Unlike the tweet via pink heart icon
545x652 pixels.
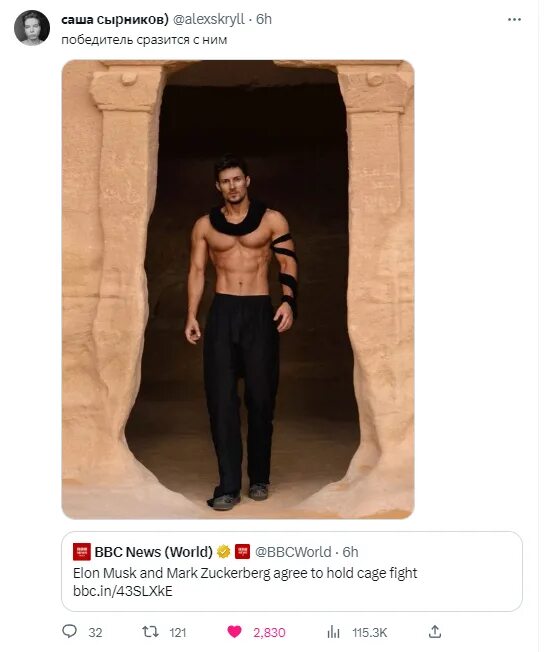[x=234, y=632]
